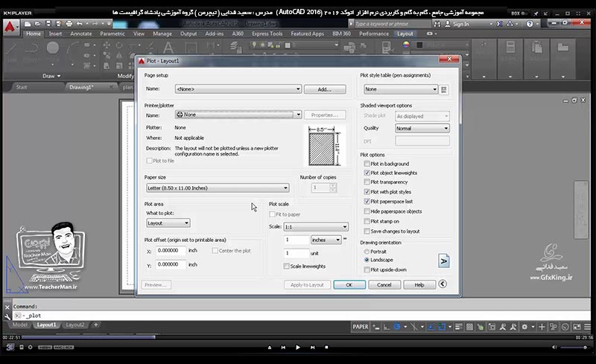Switch to the Insert ribbon tab
Screen dimensions: 596x364
[x=55, y=33]
